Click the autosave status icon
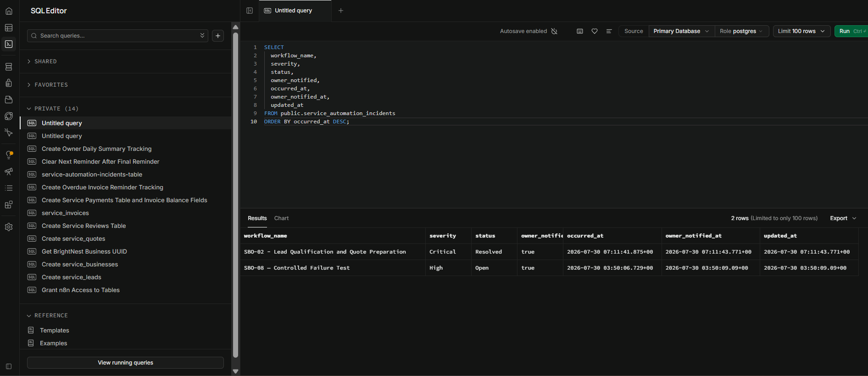 pyautogui.click(x=554, y=31)
